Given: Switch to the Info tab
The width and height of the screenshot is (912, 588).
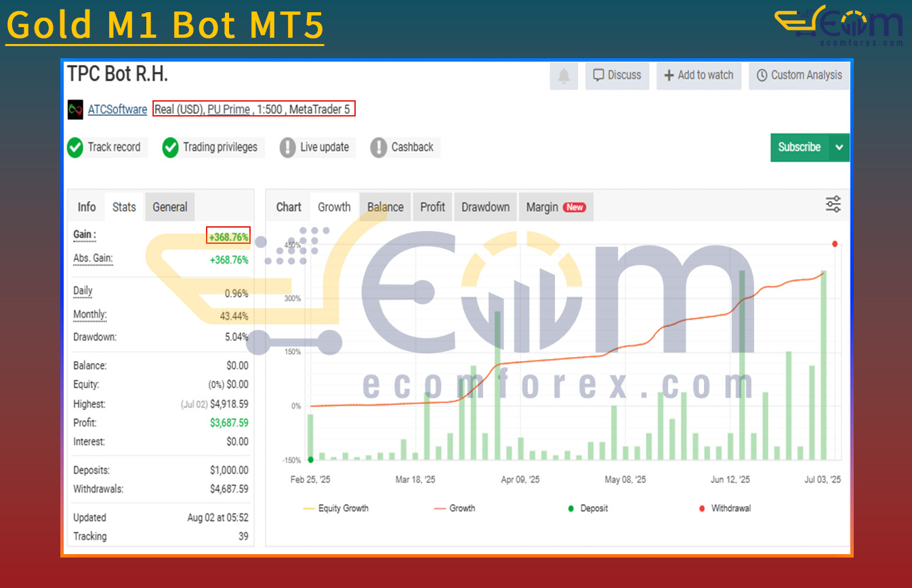Looking at the screenshot, I should pyautogui.click(x=87, y=207).
